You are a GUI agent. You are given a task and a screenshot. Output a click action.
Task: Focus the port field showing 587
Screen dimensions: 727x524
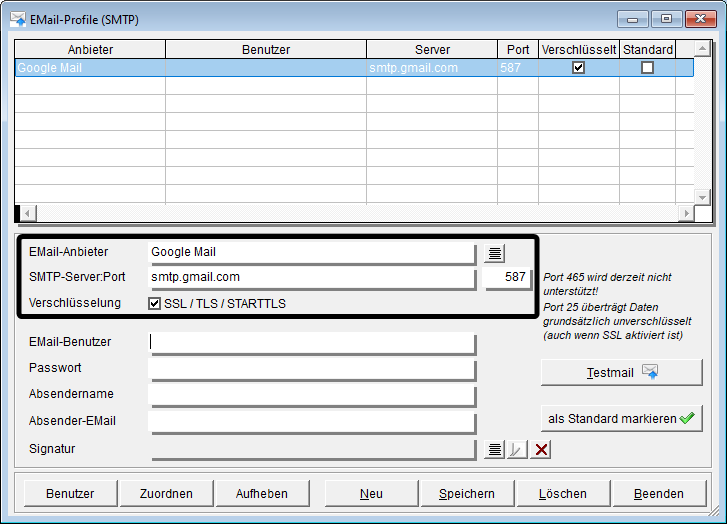pos(507,278)
